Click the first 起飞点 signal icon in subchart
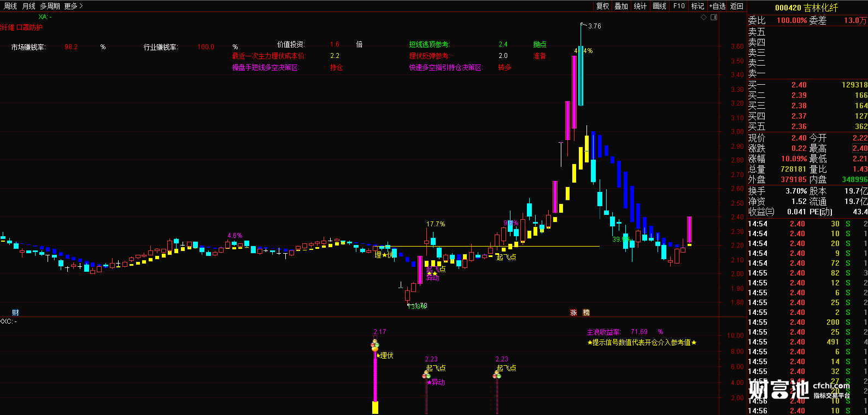 coord(426,375)
